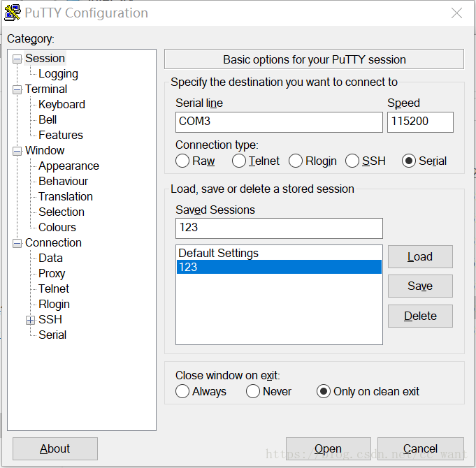Image resolution: width=476 pixels, height=468 pixels.
Task: Select Default Settings in saved sessions list
Action: coord(279,253)
